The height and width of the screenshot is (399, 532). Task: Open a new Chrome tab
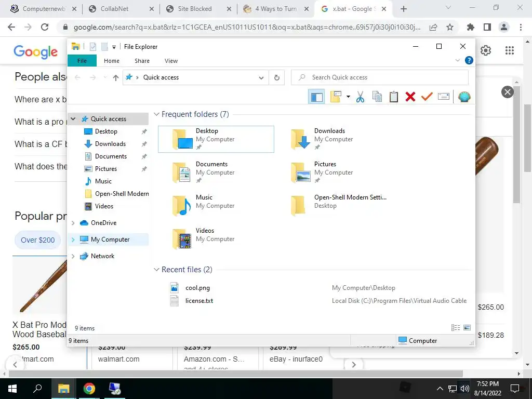403,9
